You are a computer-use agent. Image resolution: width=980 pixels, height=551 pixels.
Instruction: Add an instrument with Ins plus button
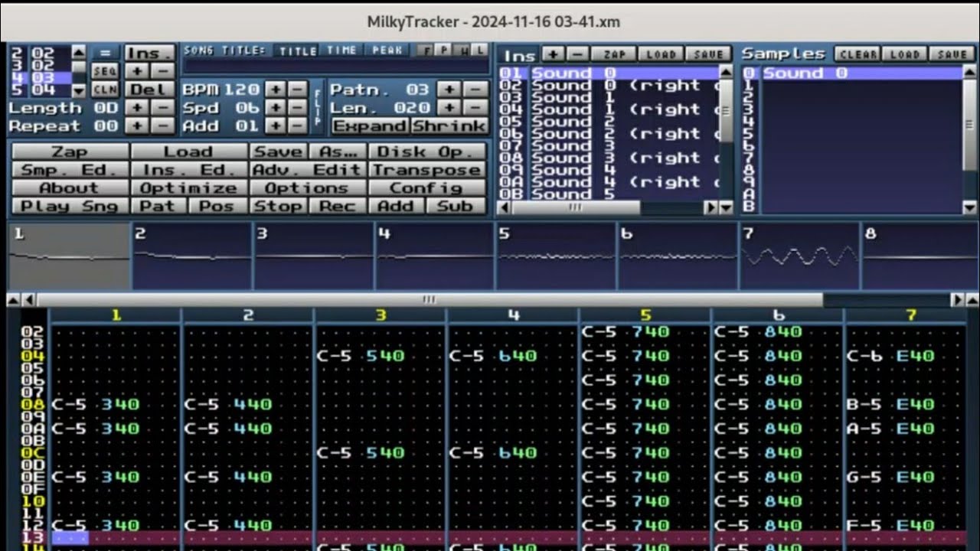point(553,54)
